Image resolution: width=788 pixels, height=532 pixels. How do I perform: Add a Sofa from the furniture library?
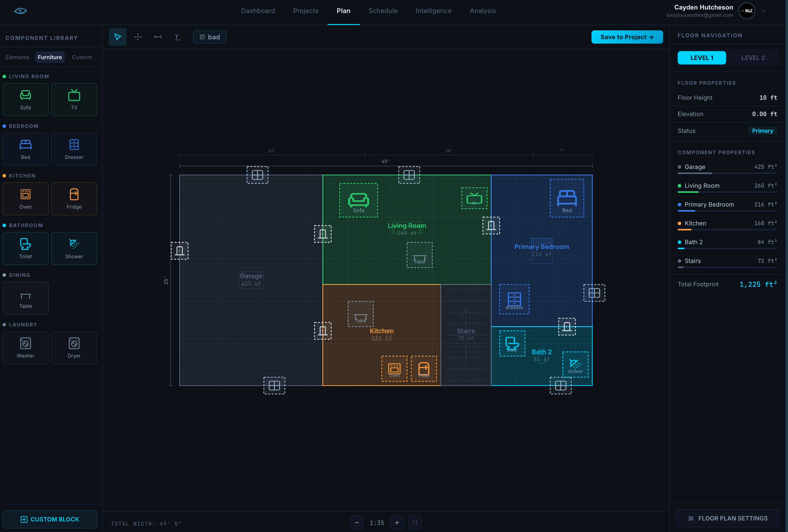pyautogui.click(x=25, y=99)
